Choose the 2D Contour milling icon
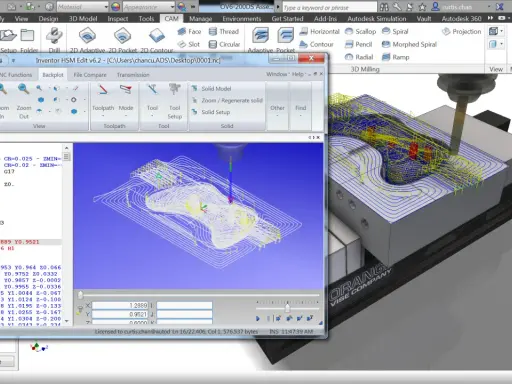 157,35
